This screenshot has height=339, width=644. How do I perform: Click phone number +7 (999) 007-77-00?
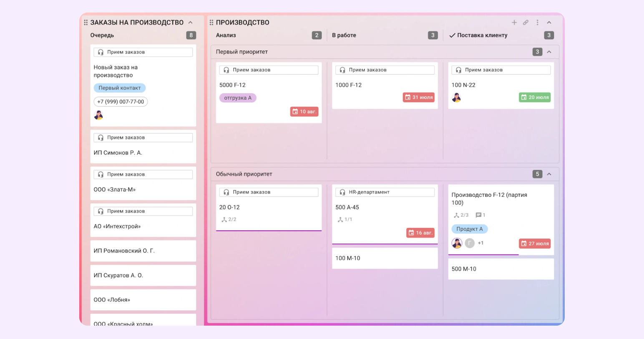tap(121, 102)
